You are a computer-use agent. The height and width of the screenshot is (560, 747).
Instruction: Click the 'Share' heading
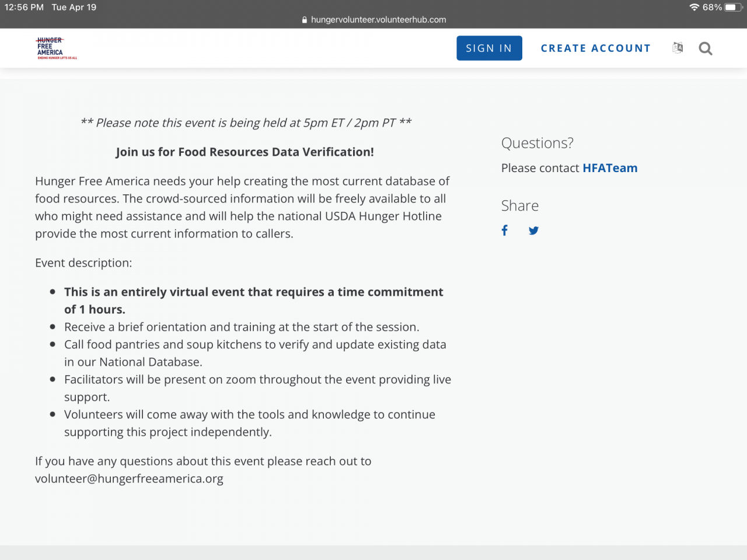pos(520,206)
